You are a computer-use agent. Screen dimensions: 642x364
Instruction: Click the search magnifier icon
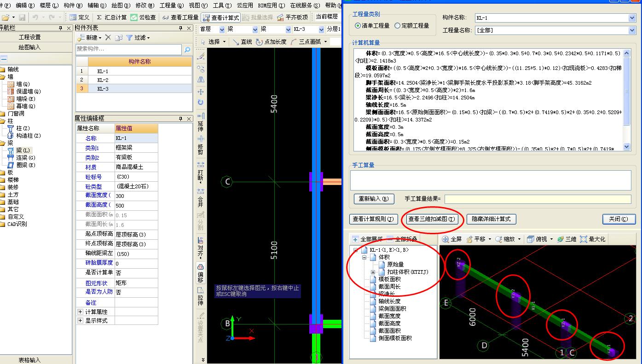pos(187,49)
